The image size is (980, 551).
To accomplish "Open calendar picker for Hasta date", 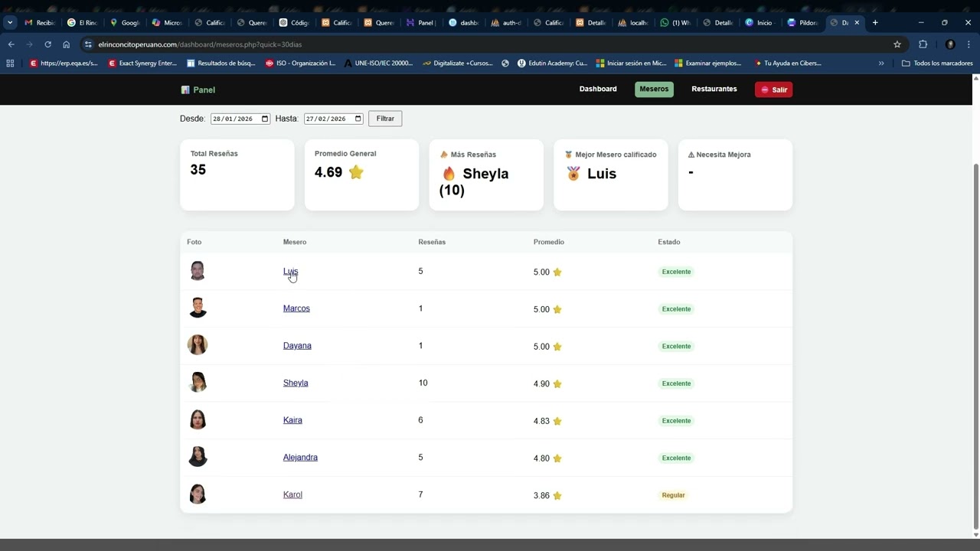I will pos(358,119).
